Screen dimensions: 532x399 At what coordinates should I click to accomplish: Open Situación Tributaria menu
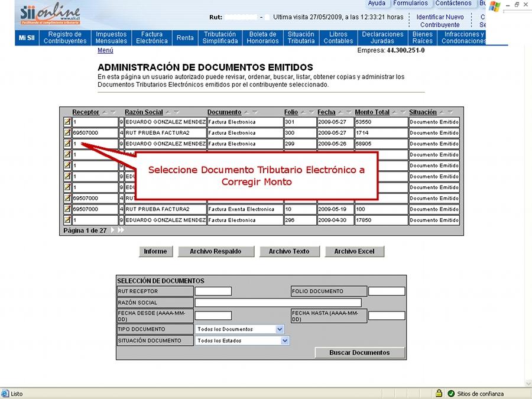pos(301,38)
